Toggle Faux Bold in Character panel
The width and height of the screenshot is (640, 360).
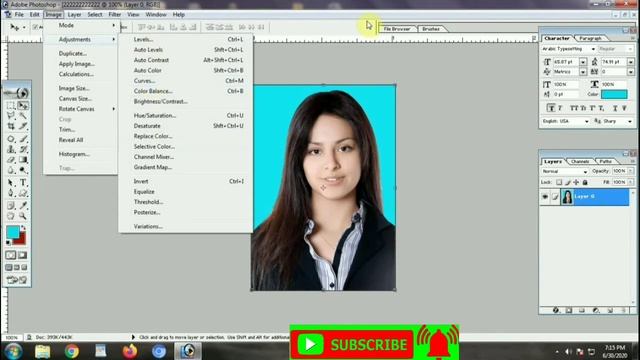[x=551, y=108]
